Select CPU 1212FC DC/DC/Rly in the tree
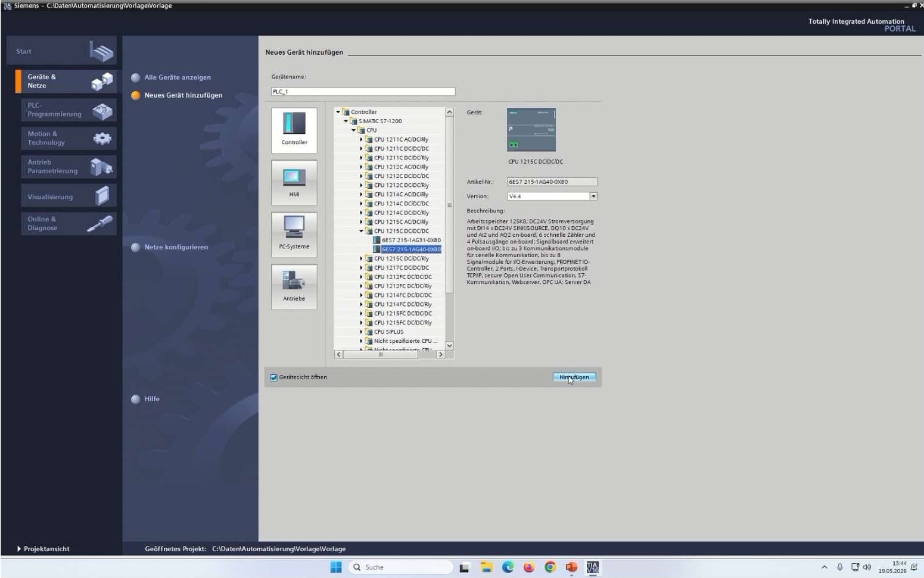This screenshot has width=924, height=578. pos(403,286)
